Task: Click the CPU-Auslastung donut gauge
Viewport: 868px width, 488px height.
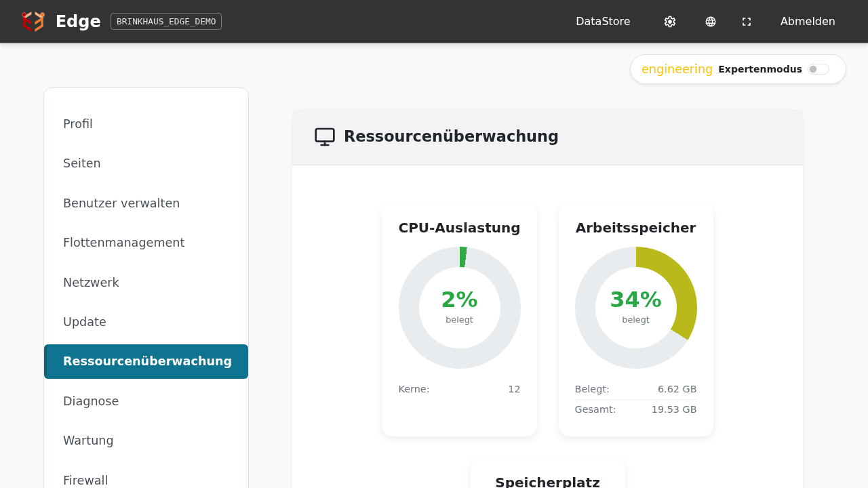Action: (460, 308)
